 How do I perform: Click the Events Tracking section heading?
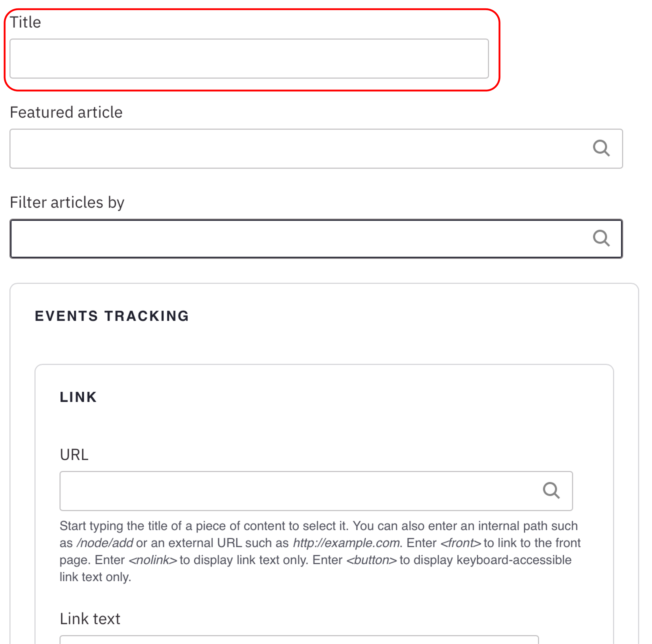click(x=112, y=316)
